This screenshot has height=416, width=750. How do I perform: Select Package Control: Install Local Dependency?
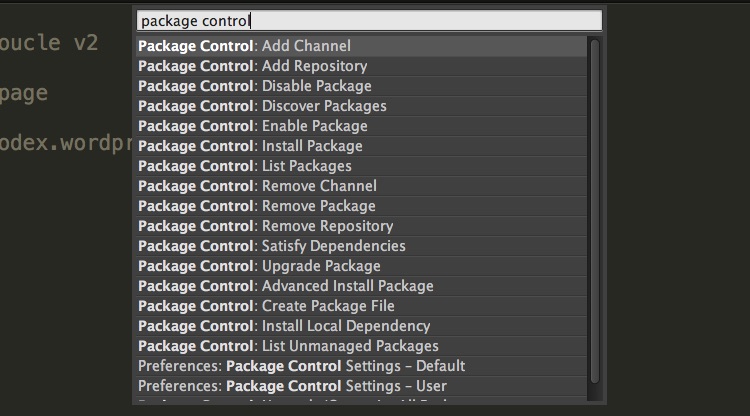362,326
